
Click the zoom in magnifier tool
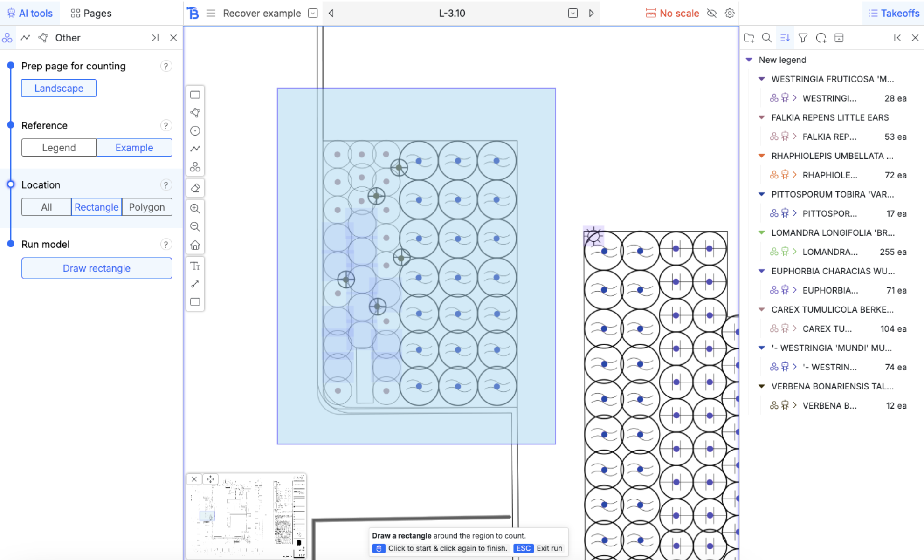coord(195,208)
